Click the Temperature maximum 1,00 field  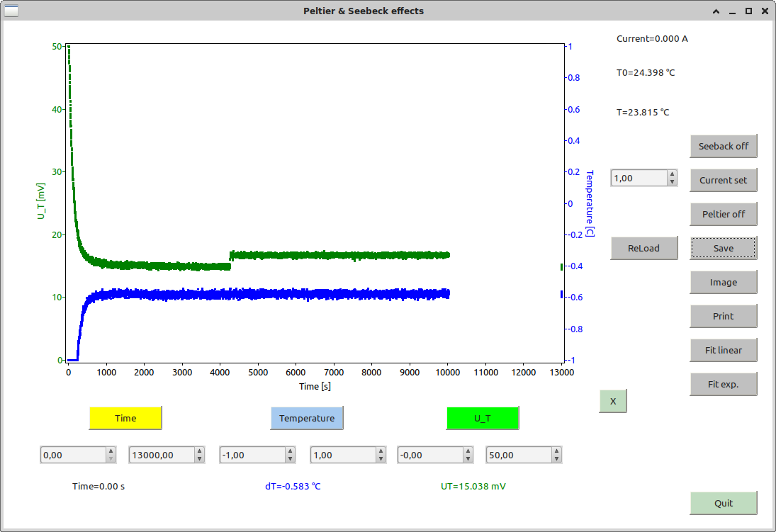point(344,455)
